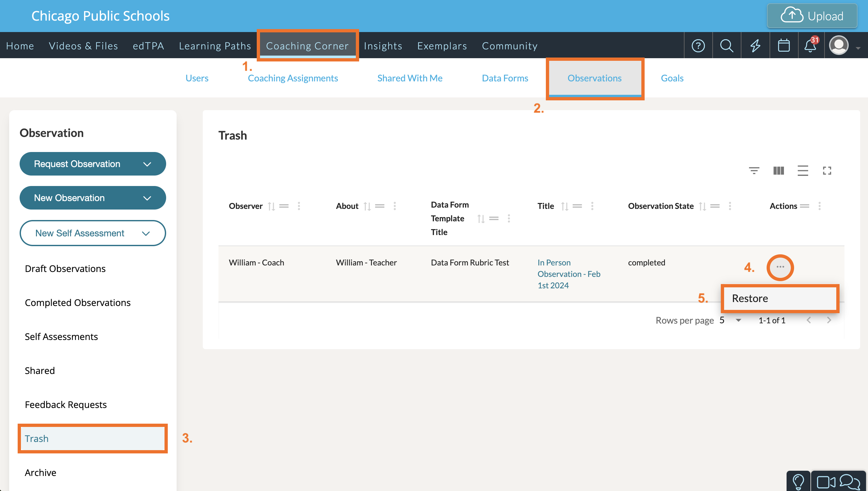Open the show/hide columns icon
868x491 pixels.
778,171
